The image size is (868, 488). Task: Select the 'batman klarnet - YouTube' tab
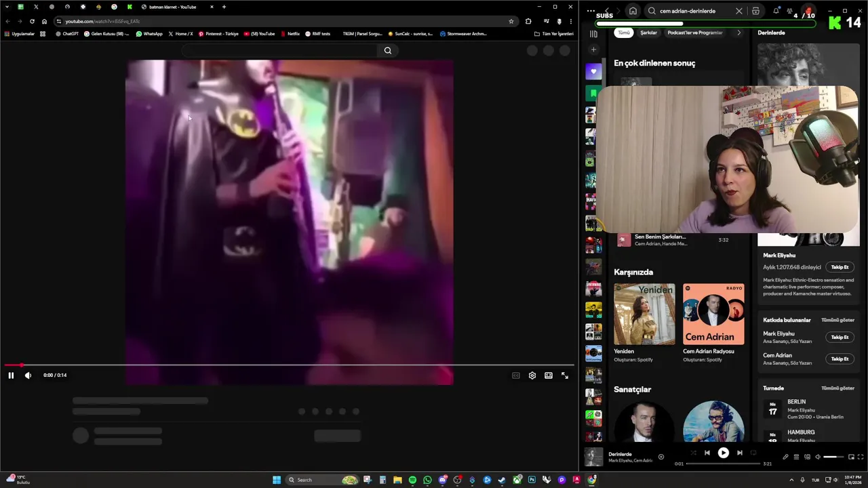point(178,7)
